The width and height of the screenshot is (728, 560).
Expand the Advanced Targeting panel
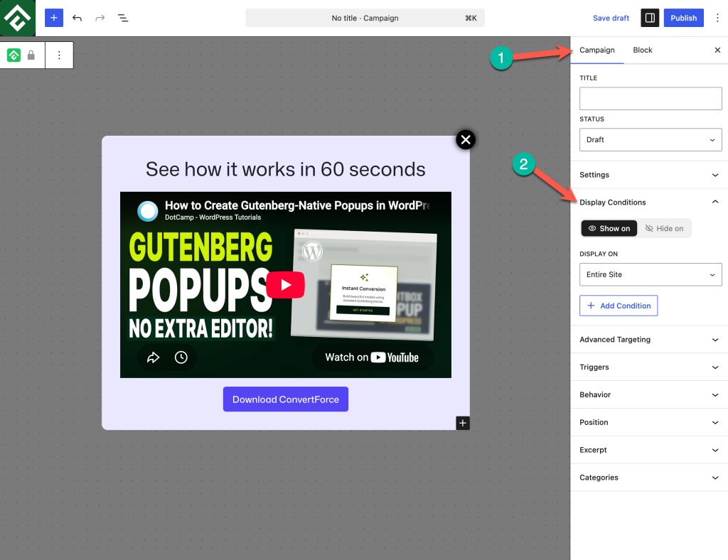click(649, 339)
